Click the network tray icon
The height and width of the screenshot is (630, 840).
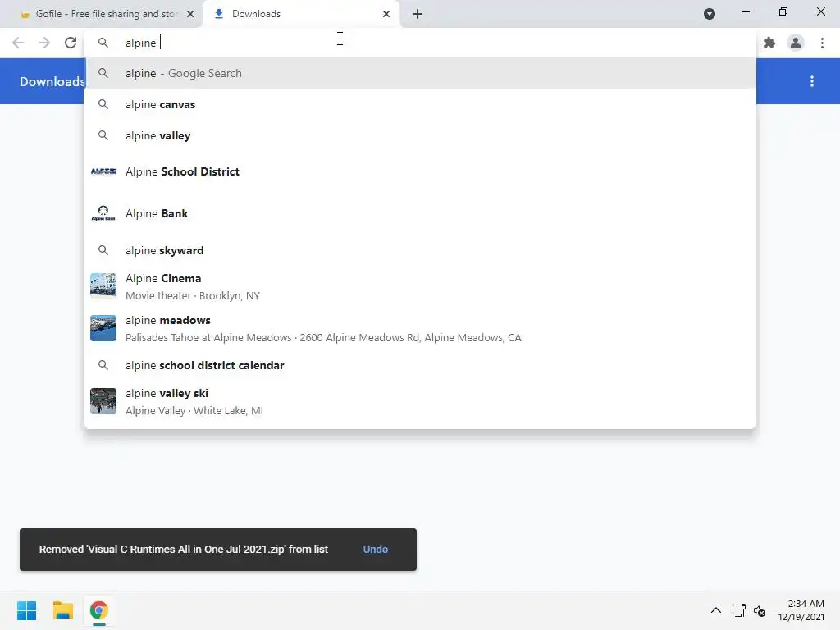point(739,610)
